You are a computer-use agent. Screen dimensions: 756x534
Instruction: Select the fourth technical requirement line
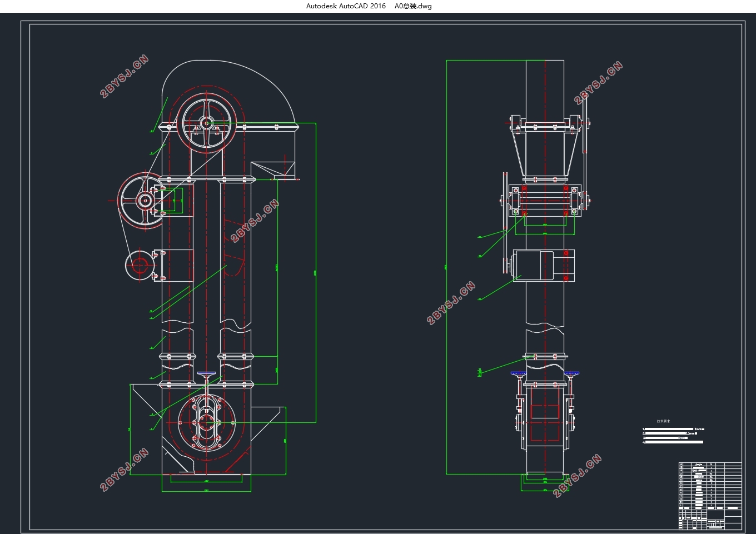[x=673, y=442]
